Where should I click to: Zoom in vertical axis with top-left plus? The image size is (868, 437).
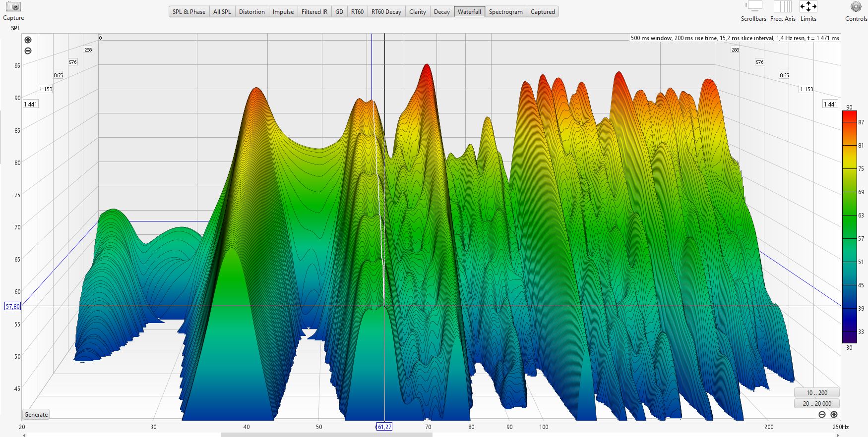28,40
